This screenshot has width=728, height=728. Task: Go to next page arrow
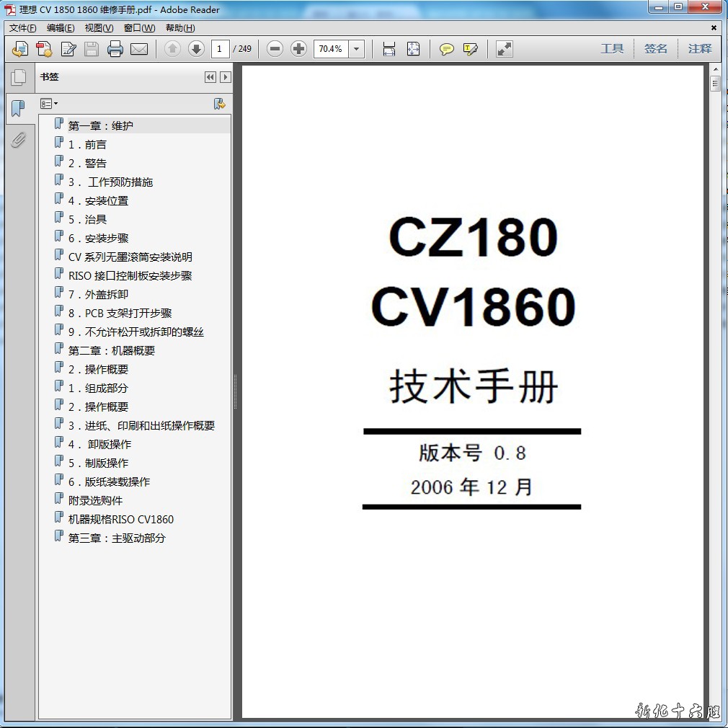(x=196, y=49)
